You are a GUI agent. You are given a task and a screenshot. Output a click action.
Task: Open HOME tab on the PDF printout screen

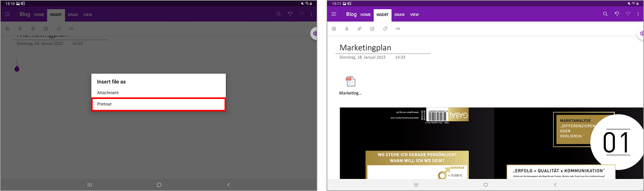tap(366, 15)
